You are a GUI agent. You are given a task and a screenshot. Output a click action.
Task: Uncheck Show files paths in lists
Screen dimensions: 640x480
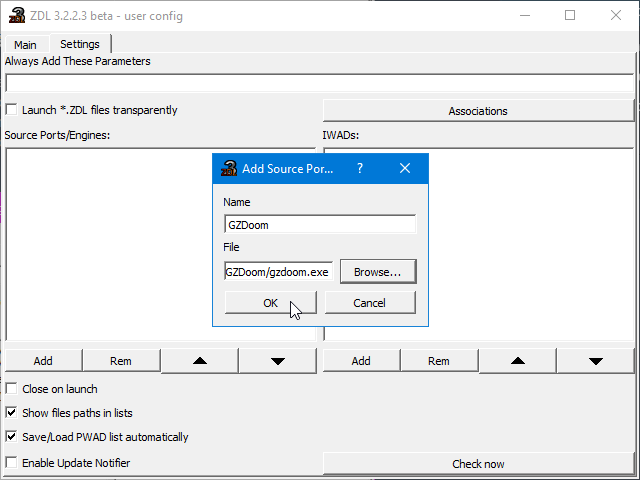tap(12, 413)
